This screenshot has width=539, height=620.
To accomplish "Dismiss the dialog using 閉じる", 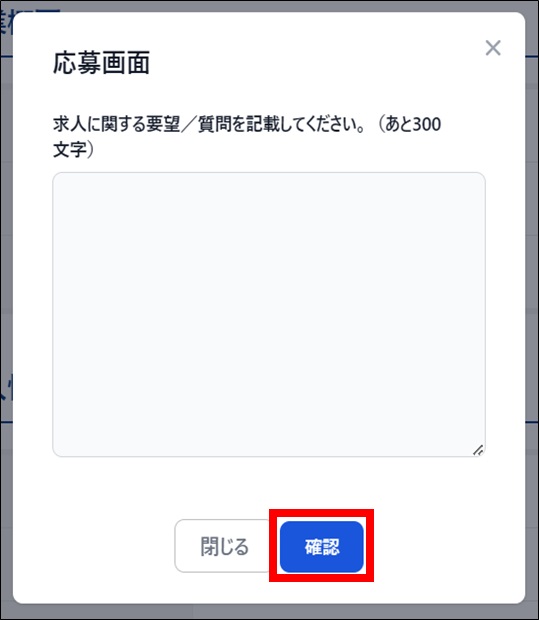I will tap(224, 546).
